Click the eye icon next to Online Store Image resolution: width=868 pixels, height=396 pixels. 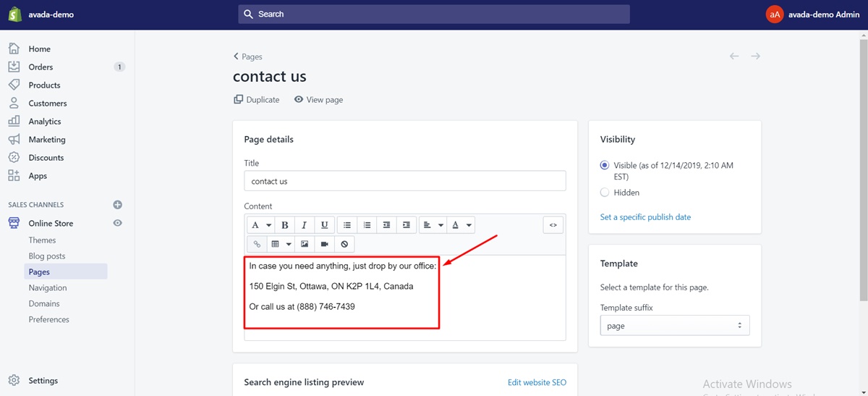(118, 223)
